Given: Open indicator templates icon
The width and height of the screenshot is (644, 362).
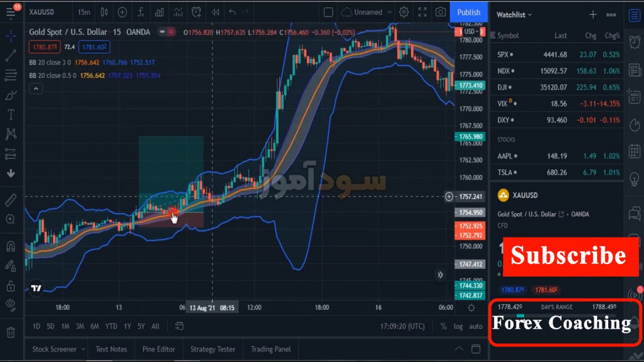Looking at the screenshot, I should [x=178, y=12].
